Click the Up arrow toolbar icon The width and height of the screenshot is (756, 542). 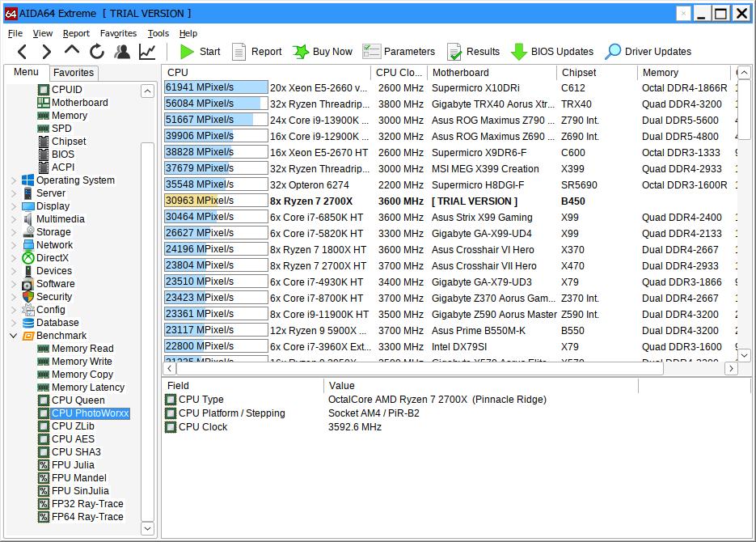[x=72, y=52]
